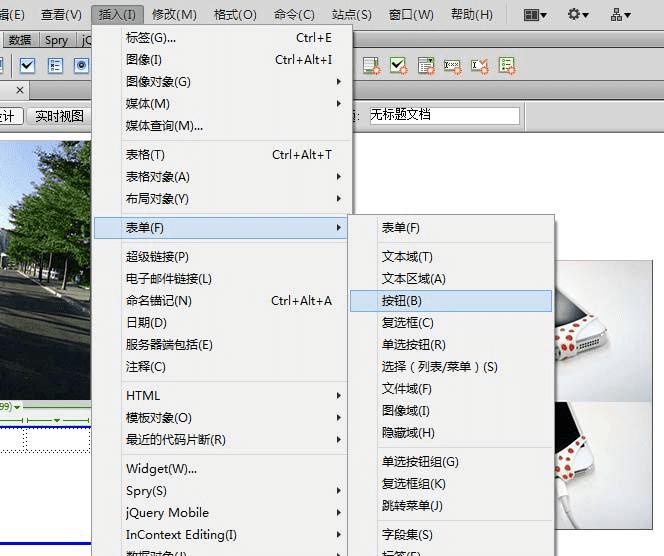Choose 图像(I) from Insert menu
The width and height of the screenshot is (664, 556).
tap(223, 60)
